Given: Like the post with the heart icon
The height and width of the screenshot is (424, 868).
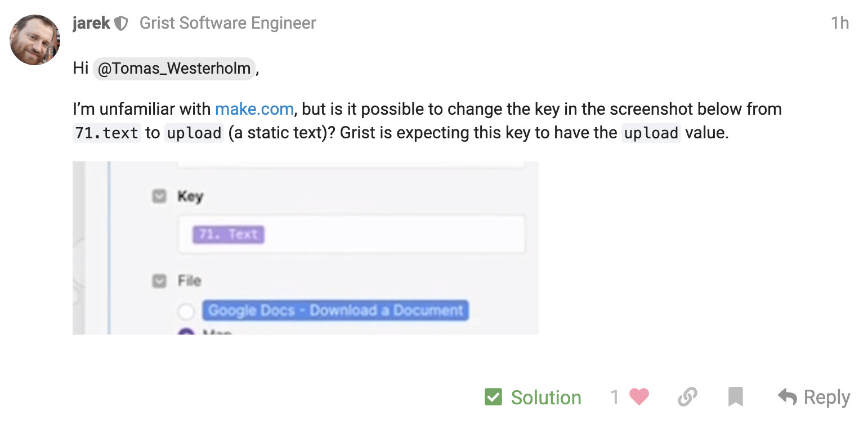Looking at the screenshot, I should coord(639,398).
